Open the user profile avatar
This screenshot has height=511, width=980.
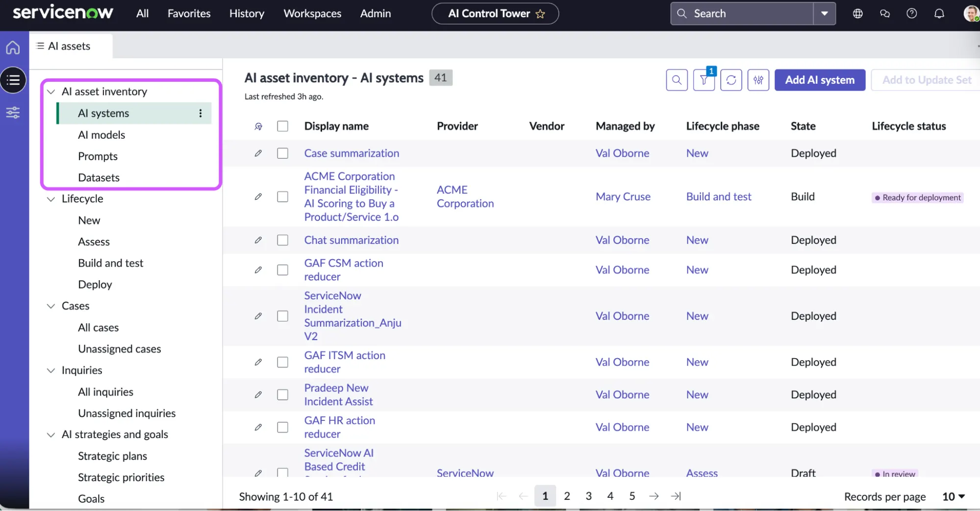tap(971, 14)
